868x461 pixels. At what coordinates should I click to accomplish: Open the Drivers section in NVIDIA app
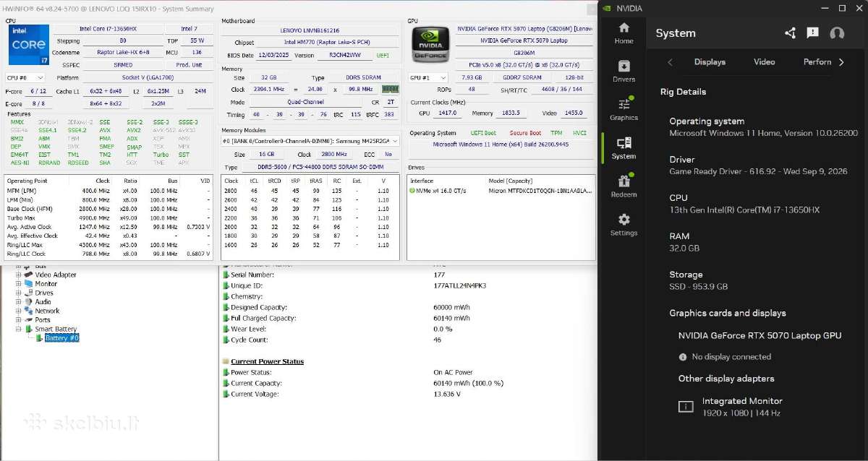(624, 72)
